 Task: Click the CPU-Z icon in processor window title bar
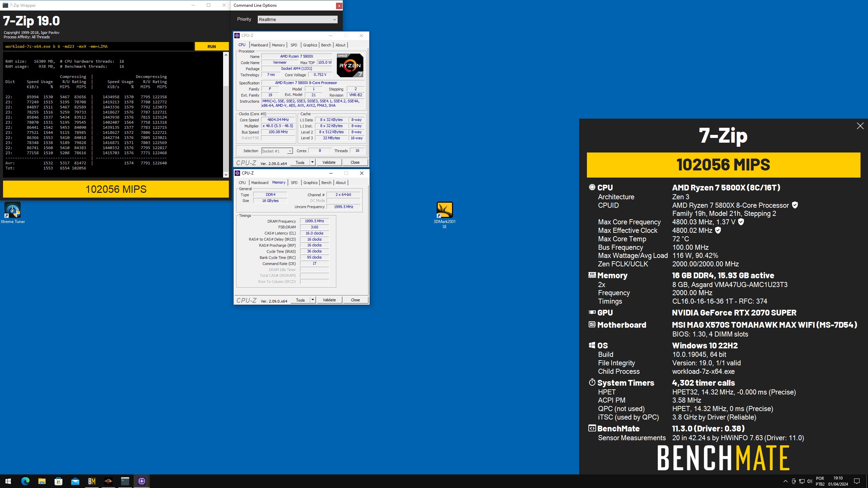237,36
